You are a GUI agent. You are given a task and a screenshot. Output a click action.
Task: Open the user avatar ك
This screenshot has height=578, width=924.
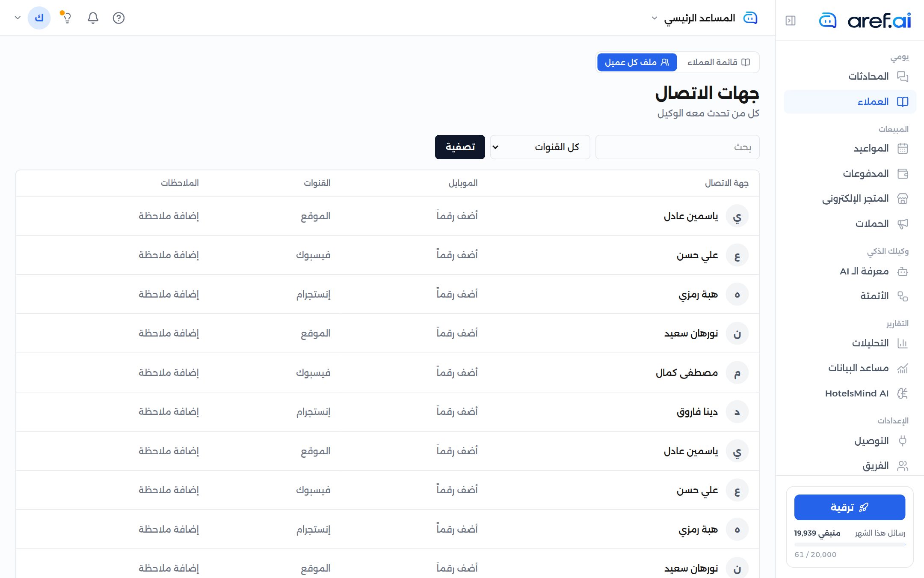[x=39, y=18]
